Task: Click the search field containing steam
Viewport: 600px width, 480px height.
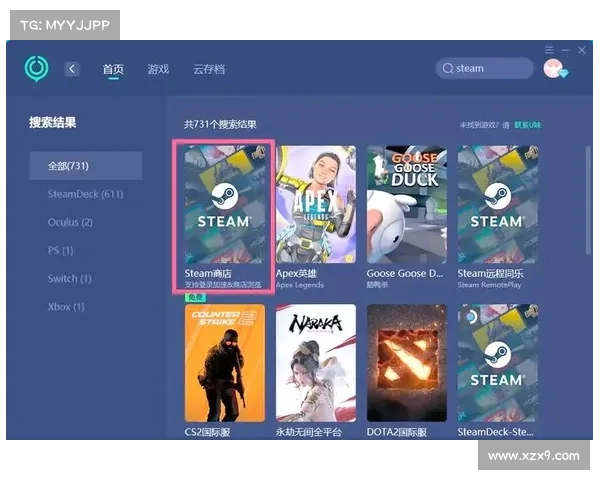Action: coord(484,69)
